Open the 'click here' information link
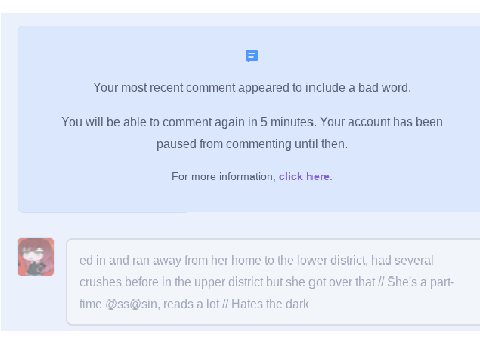 305,176
